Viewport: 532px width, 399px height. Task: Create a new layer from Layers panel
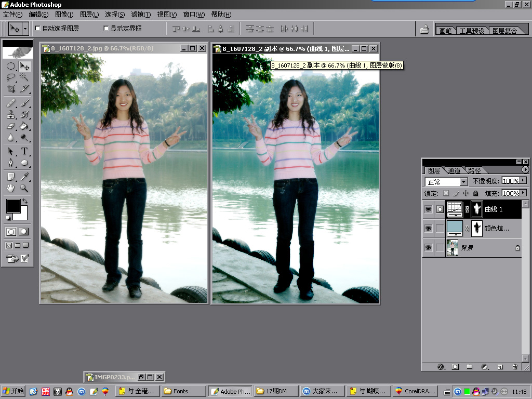click(x=500, y=367)
